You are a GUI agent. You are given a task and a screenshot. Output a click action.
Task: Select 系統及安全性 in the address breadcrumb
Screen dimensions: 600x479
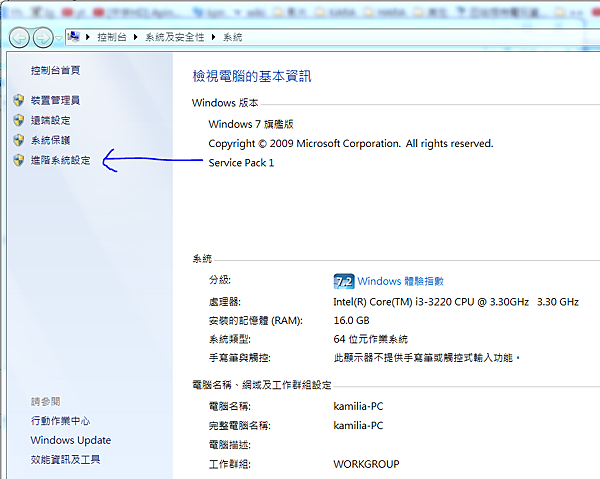pyautogui.click(x=175, y=37)
